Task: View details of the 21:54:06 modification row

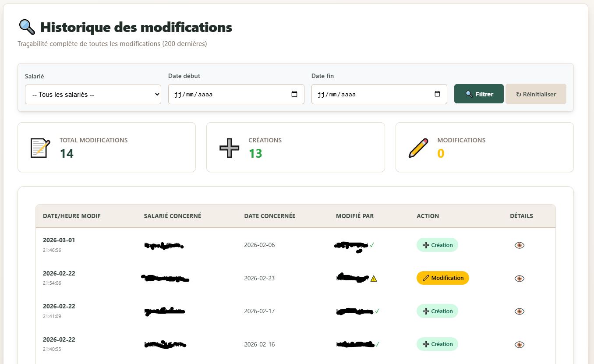Action: coord(519,279)
